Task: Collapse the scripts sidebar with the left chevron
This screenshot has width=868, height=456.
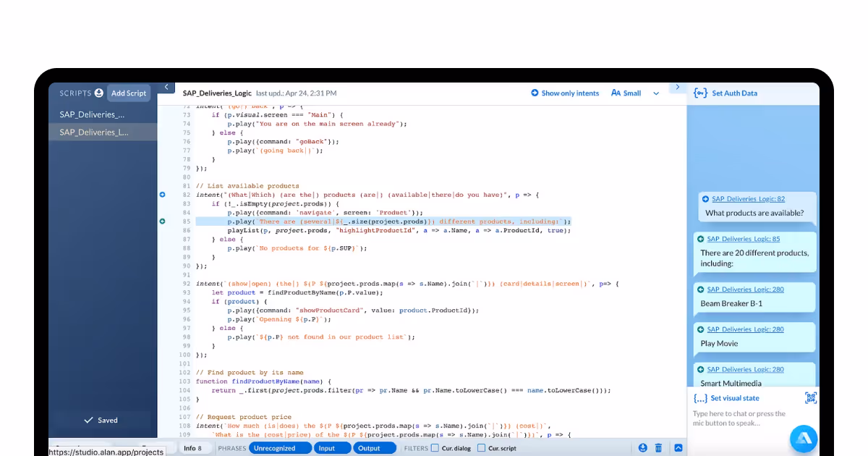Action: [x=166, y=88]
